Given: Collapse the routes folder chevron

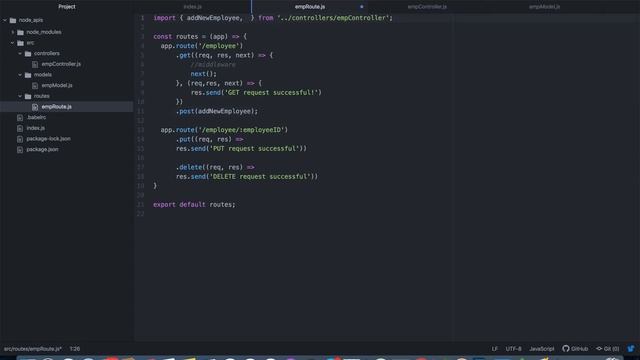Looking at the screenshot, I should coord(20,96).
